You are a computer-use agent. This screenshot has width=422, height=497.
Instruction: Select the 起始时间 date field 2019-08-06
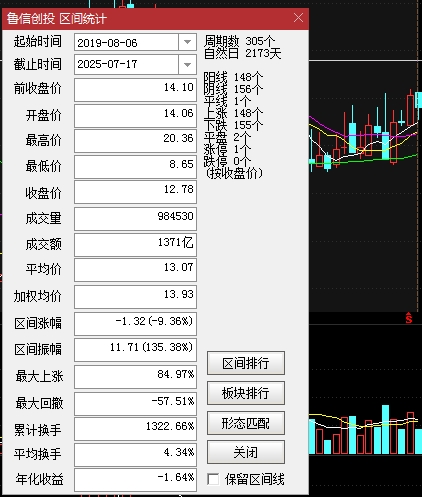pyautogui.click(x=126, y=42)
